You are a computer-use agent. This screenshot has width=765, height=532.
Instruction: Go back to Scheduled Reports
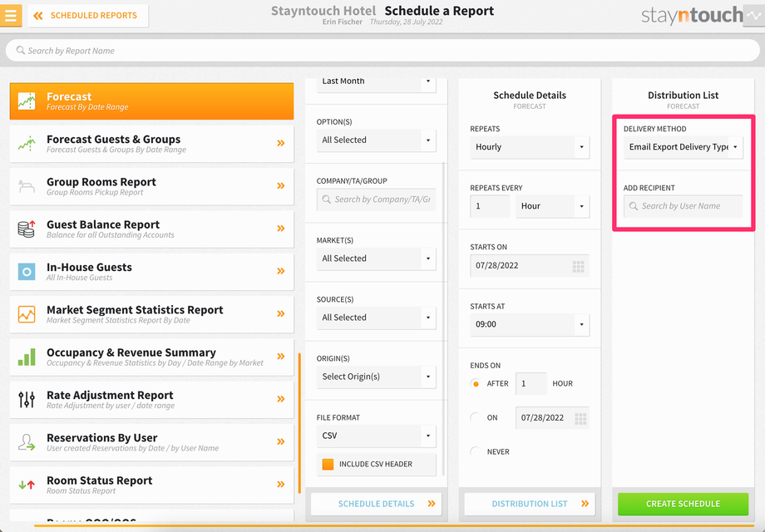[88, 16]
